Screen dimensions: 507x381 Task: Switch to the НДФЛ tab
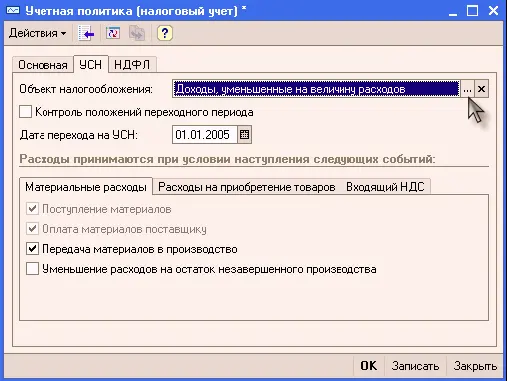132,65
